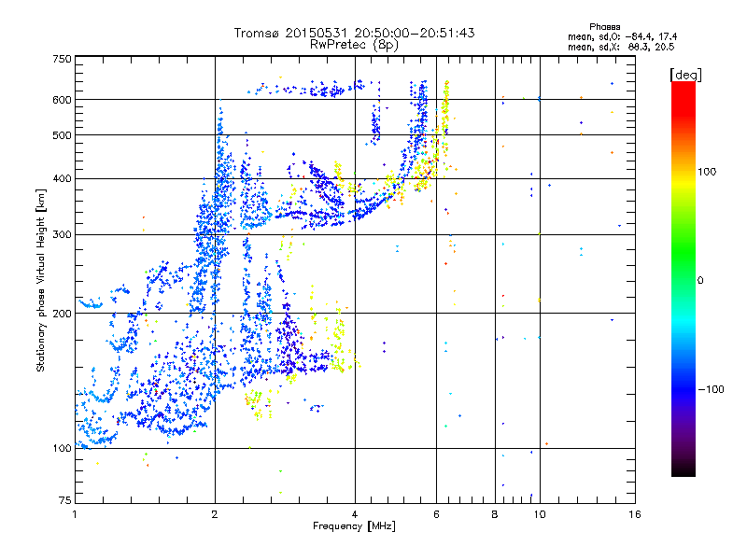Click the x-axis label '6'
The image size is (747, 560).
tap(436, 514)
